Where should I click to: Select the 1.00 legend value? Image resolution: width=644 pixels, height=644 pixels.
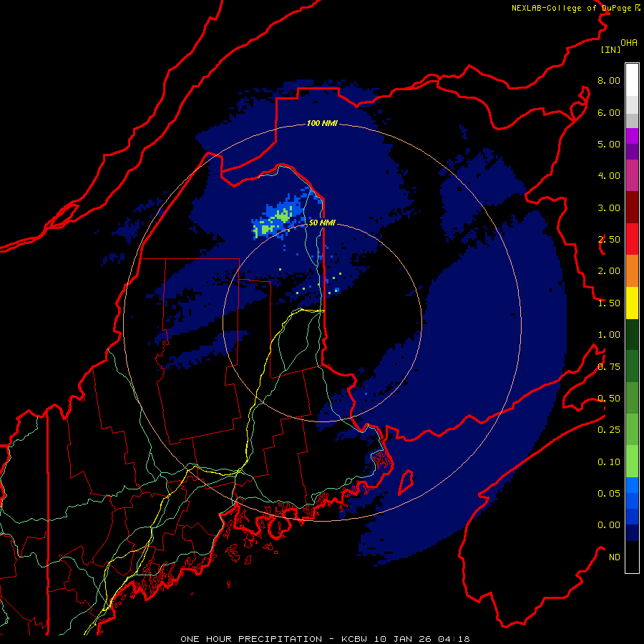click(x=609, y=335)
